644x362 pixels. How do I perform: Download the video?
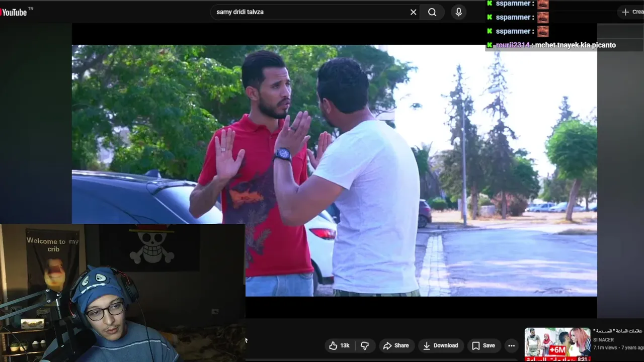[440, 345]
